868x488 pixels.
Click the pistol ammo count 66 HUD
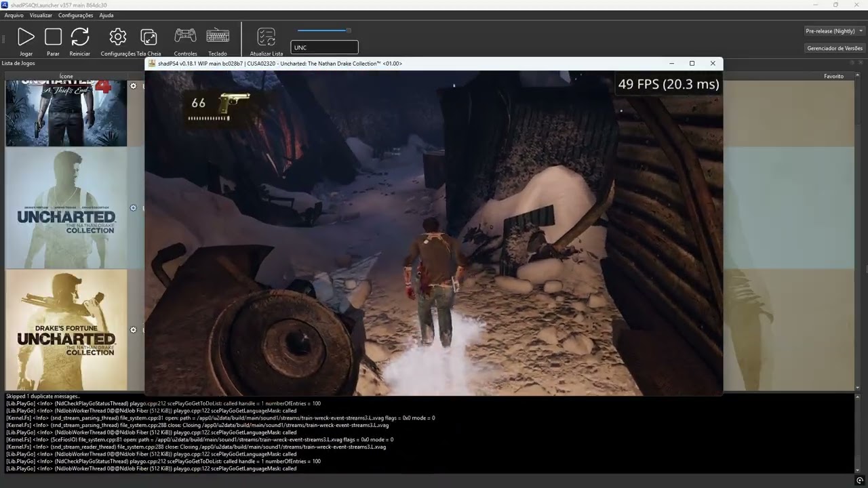(x=198, y=103)
